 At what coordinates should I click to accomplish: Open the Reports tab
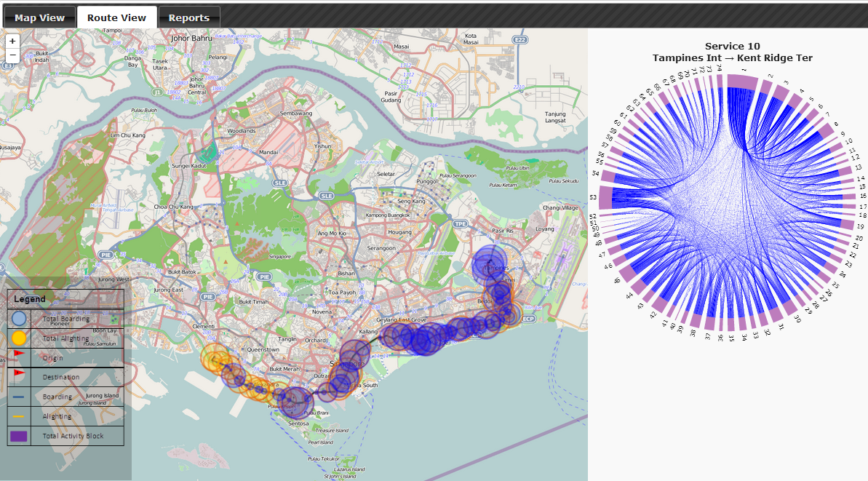pyautogui.click(x=188, y=17)
